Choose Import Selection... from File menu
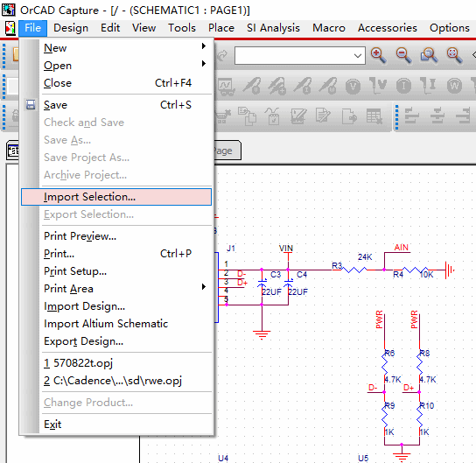The image size is (476, 463). click(116, 197)
